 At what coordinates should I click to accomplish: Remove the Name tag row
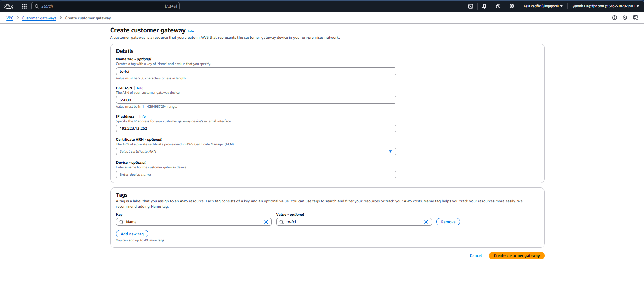pyautogui.click(x=448, y=222)
